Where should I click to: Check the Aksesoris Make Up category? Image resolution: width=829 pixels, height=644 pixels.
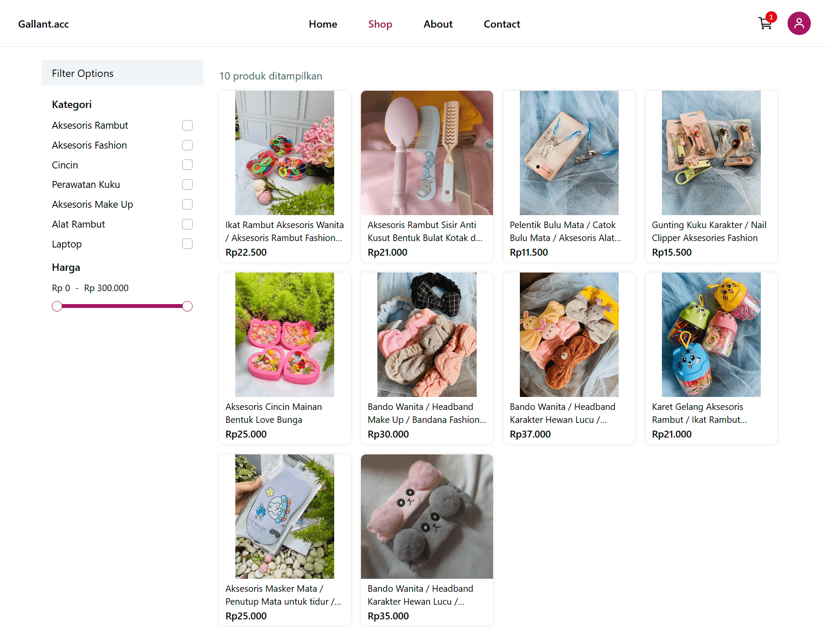[x=187, y=204]
